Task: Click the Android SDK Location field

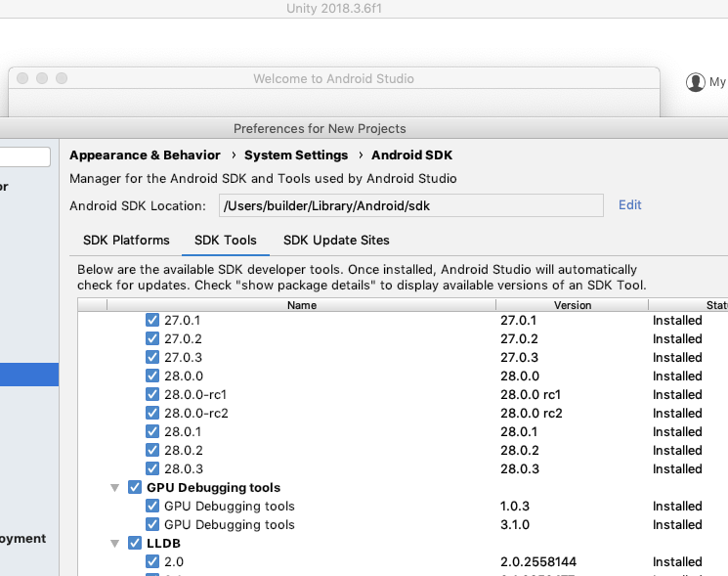Action: 410,205
